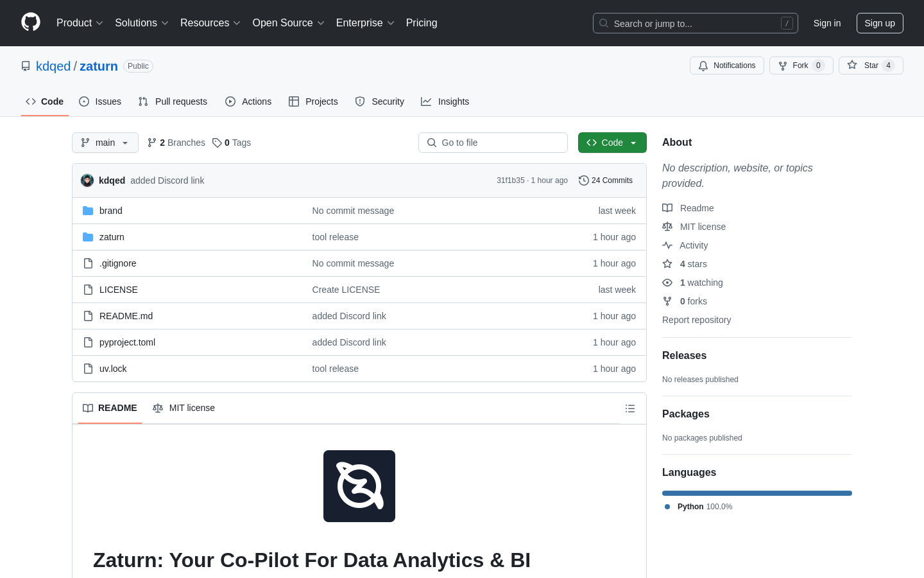924x578 pixels.
Task: Expand the Enterprise menu
Action: tap(365, 22)
